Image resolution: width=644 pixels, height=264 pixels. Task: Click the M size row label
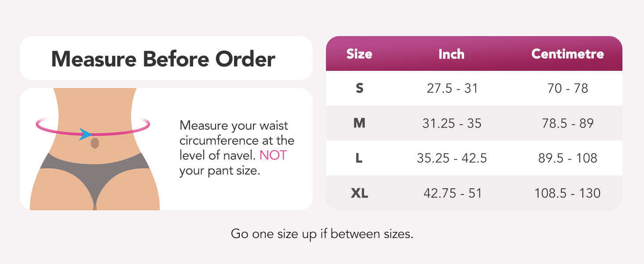tap(359, 123)
